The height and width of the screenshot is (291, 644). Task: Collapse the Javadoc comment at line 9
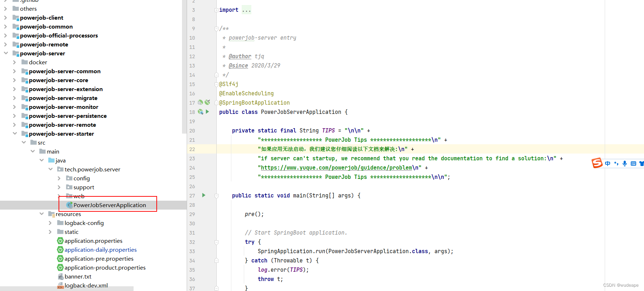pos(216,29)
